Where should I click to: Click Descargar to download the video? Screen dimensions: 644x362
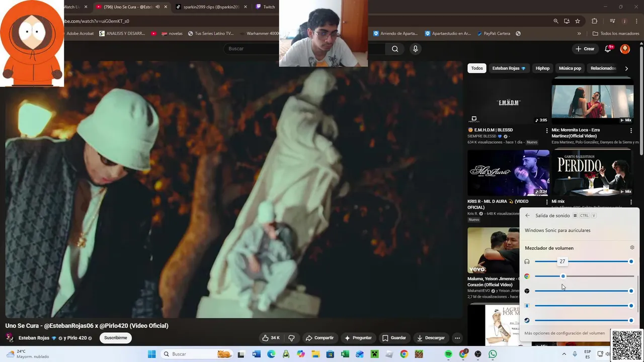tap(431, 338)
